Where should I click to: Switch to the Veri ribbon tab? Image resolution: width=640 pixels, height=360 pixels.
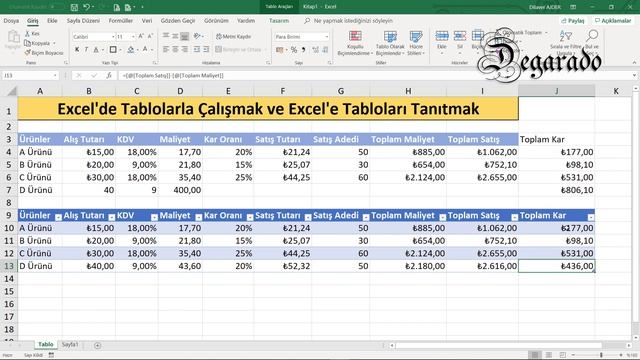click(x=147, y=20)
